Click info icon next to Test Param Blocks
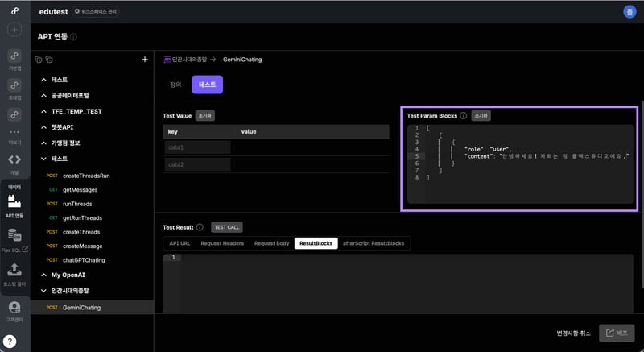Screen dimensions: 644x352 (x=464, y=116)
